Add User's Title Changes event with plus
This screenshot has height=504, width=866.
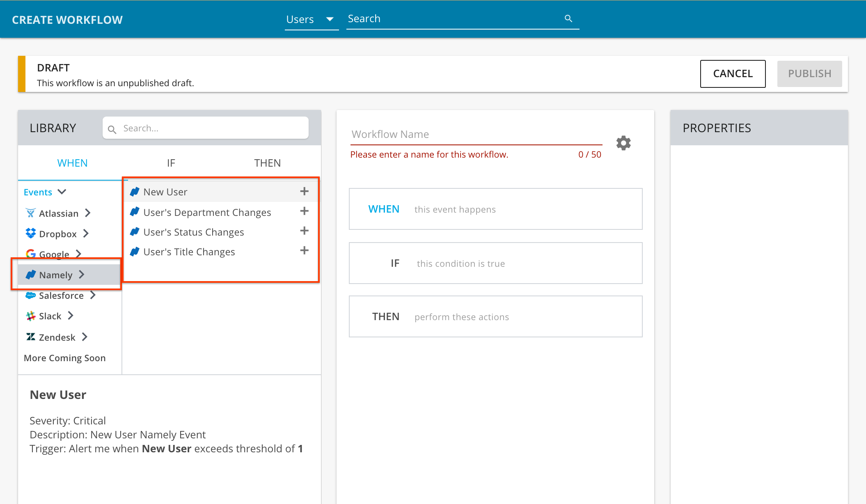304,250
